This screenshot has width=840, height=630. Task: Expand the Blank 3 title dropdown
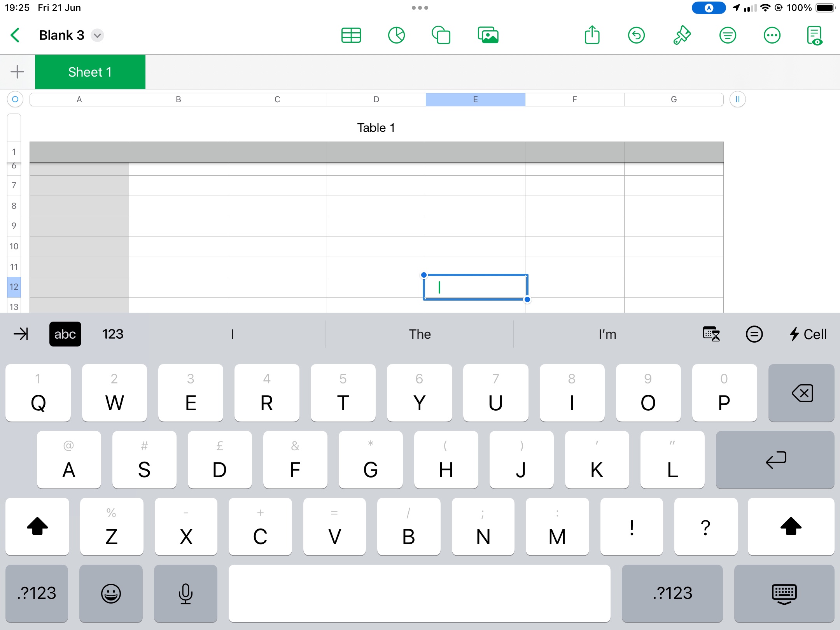tap(97, 35)
